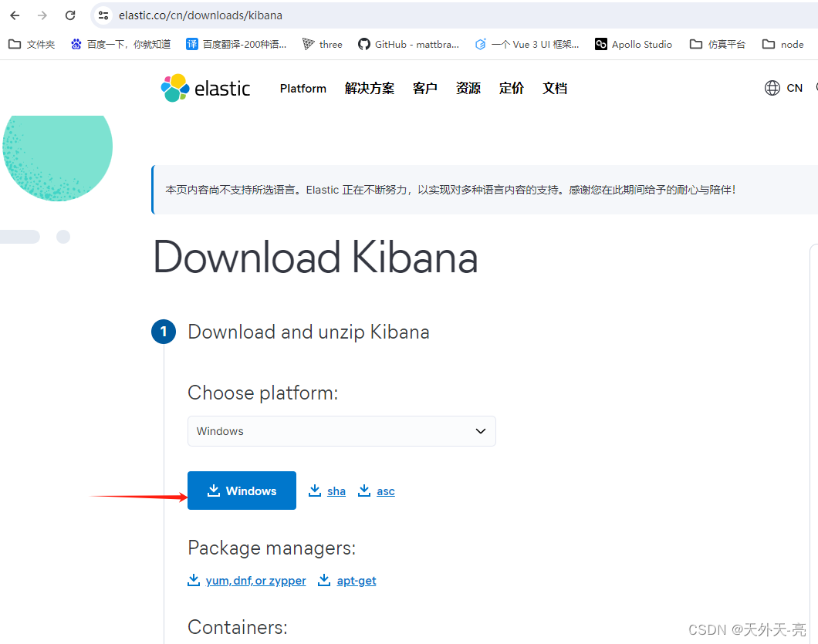
Task: Go back using the browser back arrow
Action: (x=15, y=15)
